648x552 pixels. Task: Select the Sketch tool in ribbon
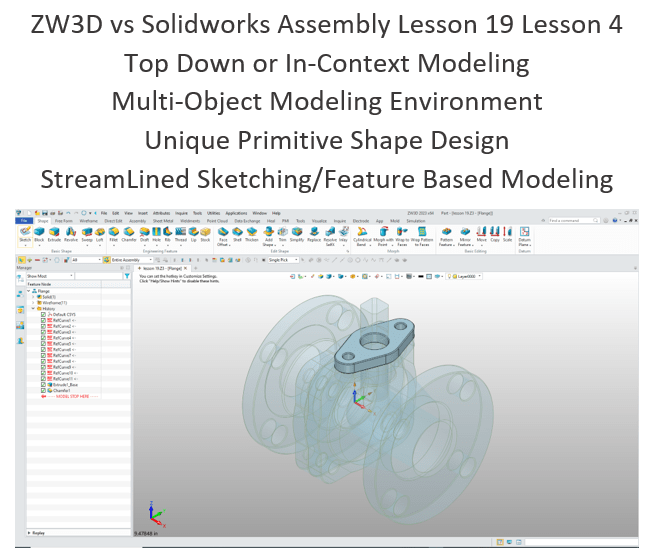click(24, 234)
